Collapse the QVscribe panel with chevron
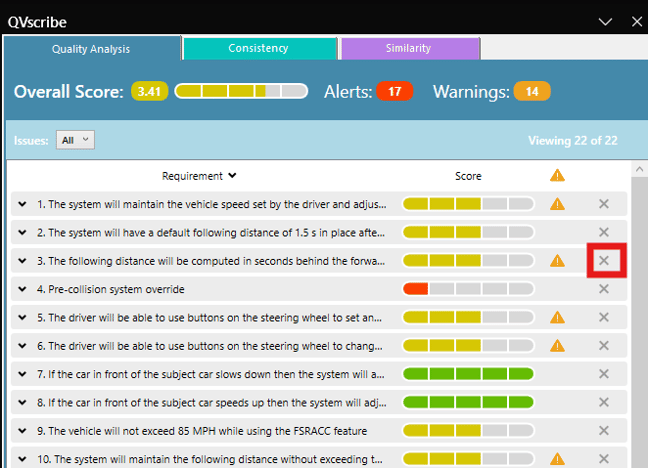This screenshot has height=468, width=648. tap(605, 22)
